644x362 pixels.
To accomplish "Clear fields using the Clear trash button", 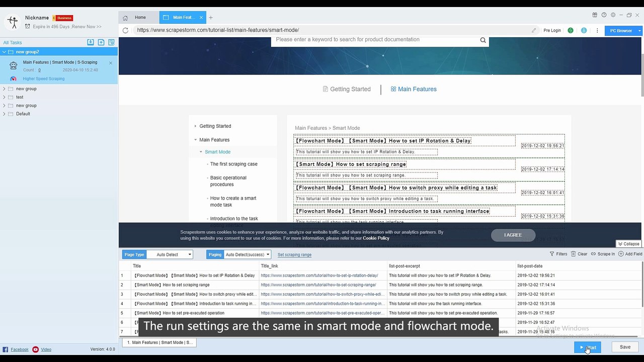I will tap(579, 254).
